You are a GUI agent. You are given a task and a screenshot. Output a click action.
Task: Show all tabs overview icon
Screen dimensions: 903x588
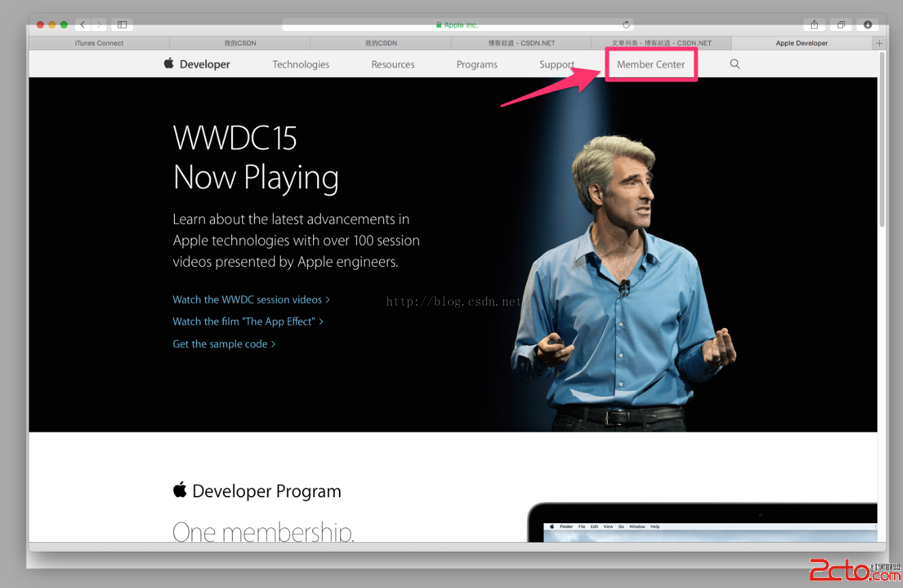coord(841,25)
